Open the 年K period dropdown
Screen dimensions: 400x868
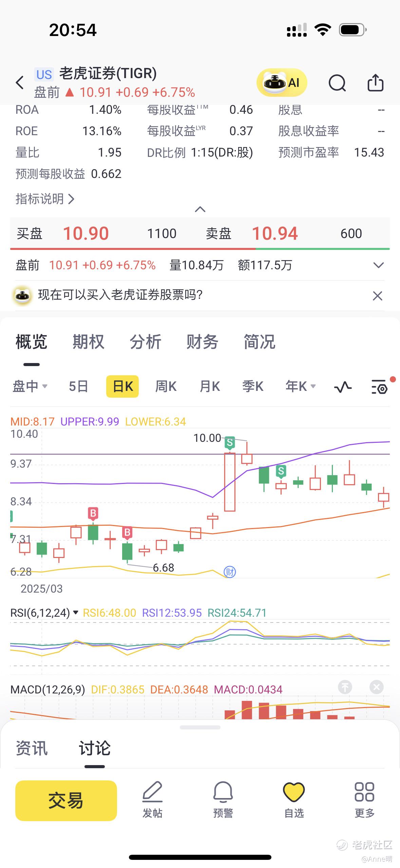(x=301, y=386)
